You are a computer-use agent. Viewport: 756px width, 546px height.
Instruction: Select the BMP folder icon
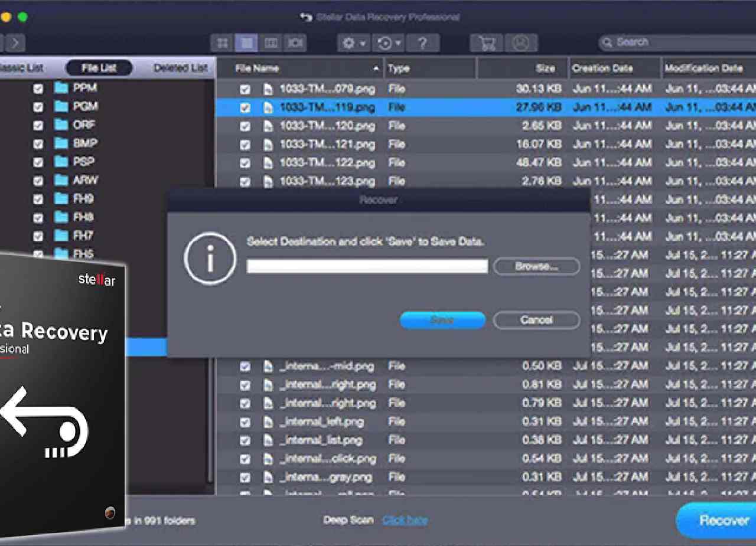61,143
